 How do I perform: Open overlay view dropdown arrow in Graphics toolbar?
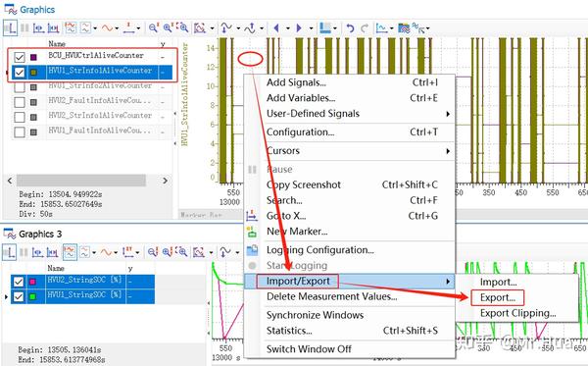point(95,28)
